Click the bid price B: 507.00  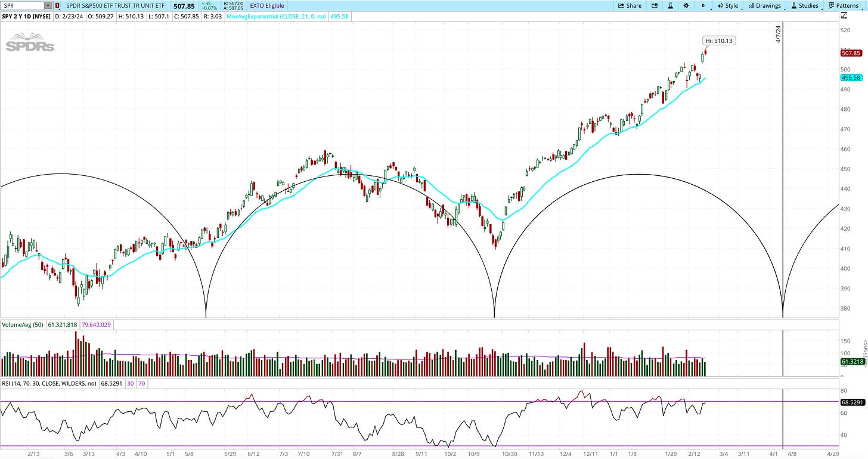pos(232,4)
